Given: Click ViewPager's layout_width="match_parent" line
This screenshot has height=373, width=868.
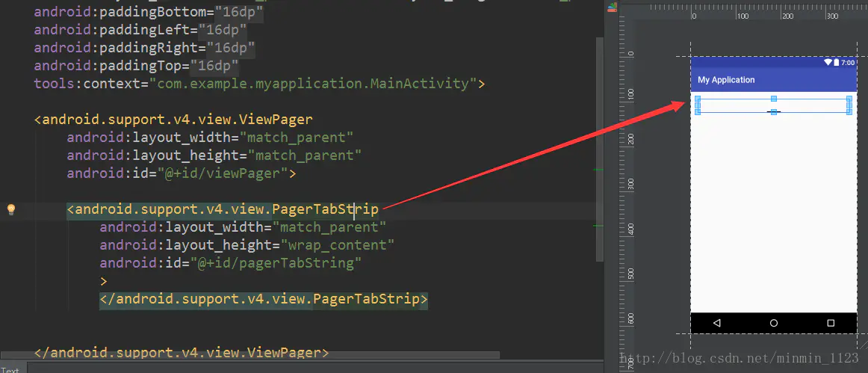Looking at the screenshot, I should click(211, 137).
